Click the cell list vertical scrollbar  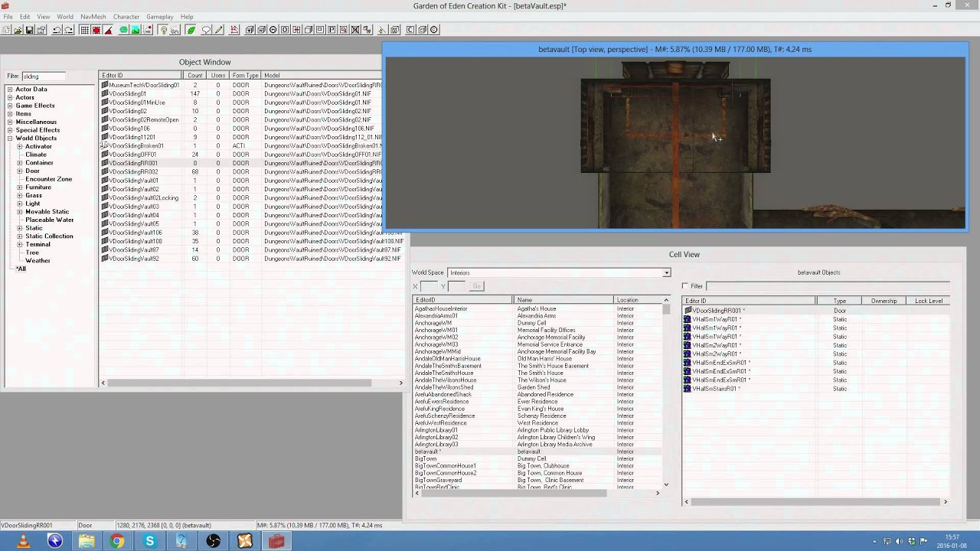(x=666, y=309)
